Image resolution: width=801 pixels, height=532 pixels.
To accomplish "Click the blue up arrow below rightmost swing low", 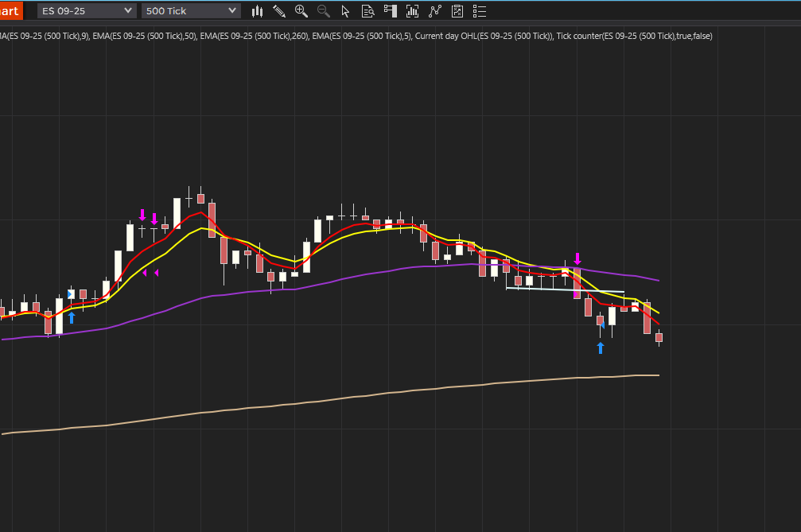I will coord(601,348).
